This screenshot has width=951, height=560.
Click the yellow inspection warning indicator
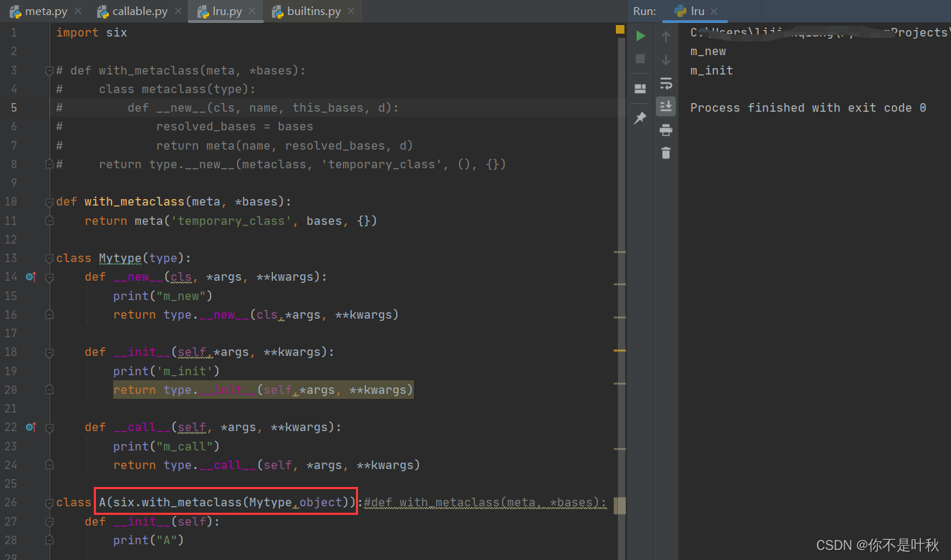(620, 30)
